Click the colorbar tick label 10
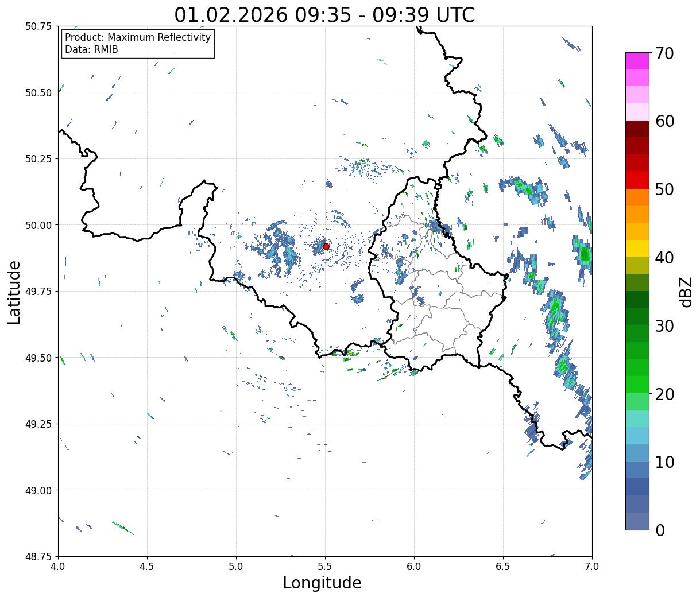This screenshot has width=700, height=597. coord(663,462)
